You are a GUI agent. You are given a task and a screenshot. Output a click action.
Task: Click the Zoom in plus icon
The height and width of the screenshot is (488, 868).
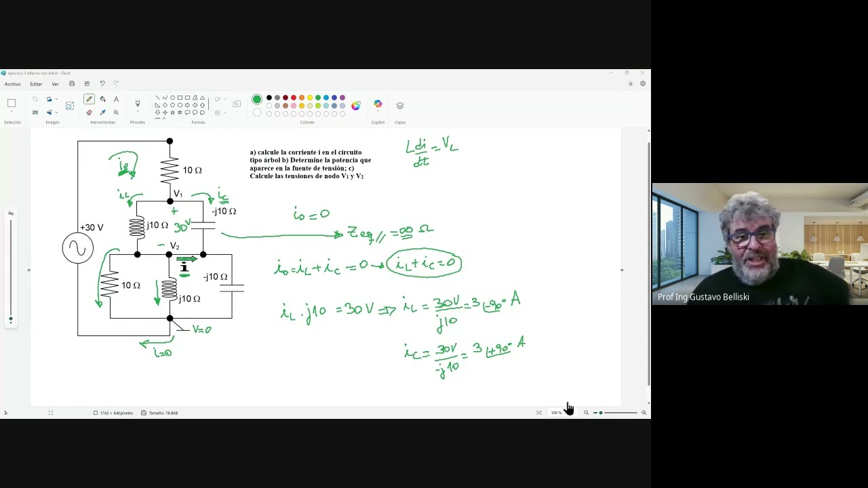pyautogui.click(x=644, y=413)
